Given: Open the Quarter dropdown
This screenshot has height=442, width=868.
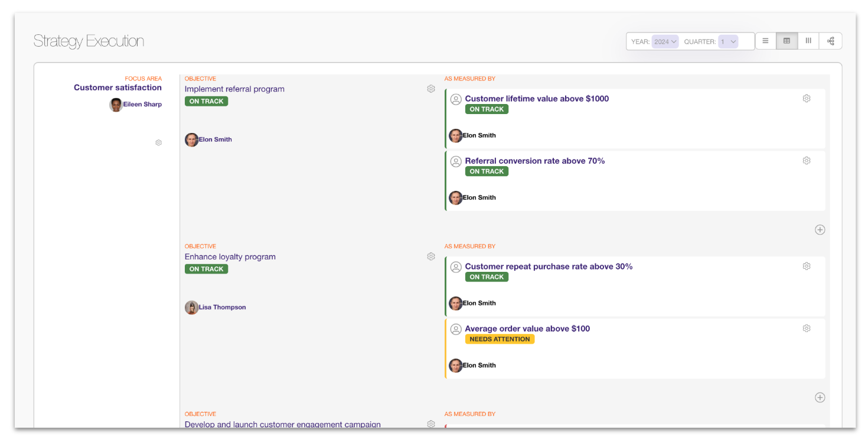Looking at the screenshot, I should pyautogui.click(x=728, y=42).
